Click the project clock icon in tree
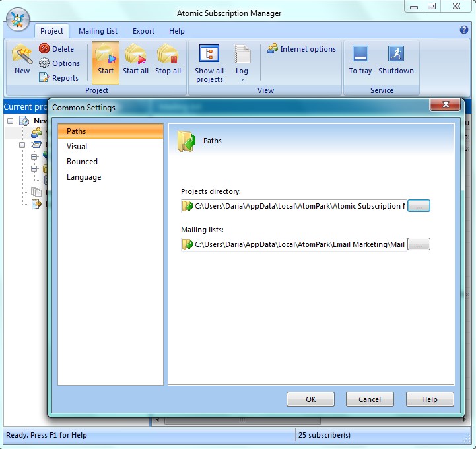The width and height of the screenshot is (476, 449). click(24, 121)
